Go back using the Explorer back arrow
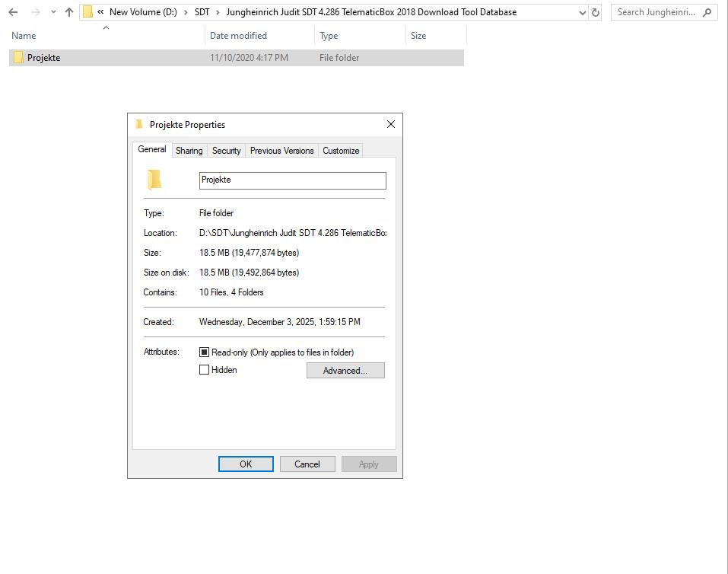Viewport: 728px width, 574px height. 13,12
